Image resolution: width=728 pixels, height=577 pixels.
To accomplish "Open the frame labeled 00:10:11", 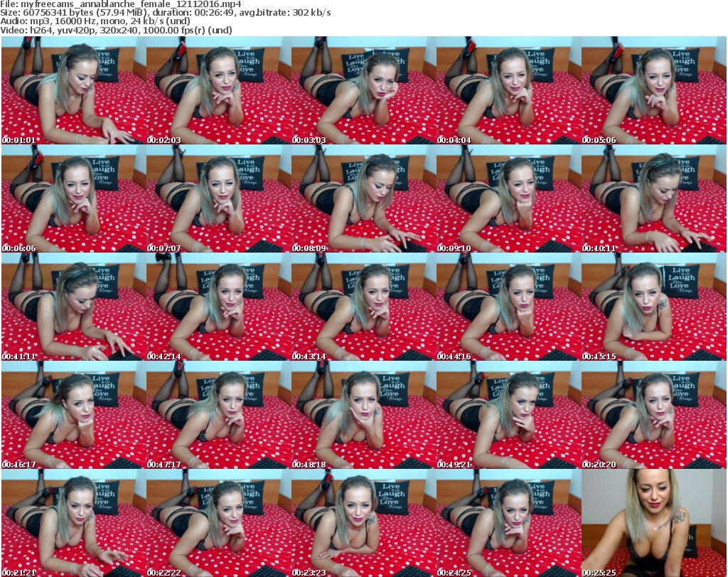I will [x=653, y=199].
